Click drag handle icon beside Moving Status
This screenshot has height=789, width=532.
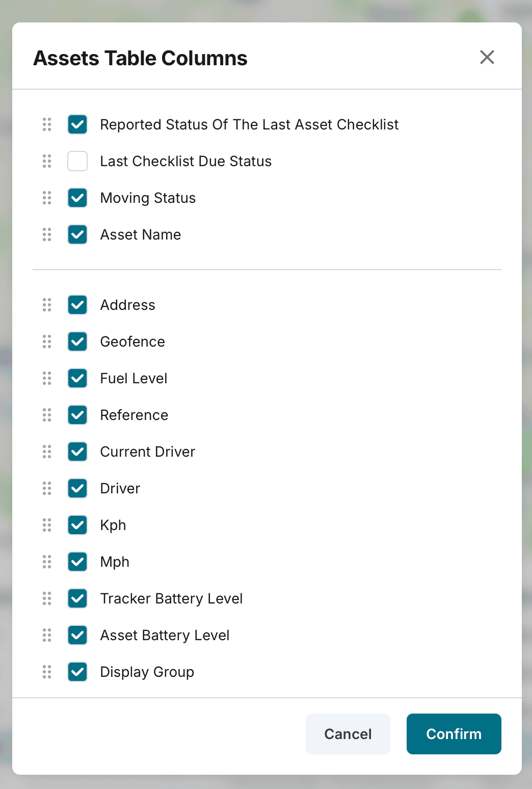[47, 198]
